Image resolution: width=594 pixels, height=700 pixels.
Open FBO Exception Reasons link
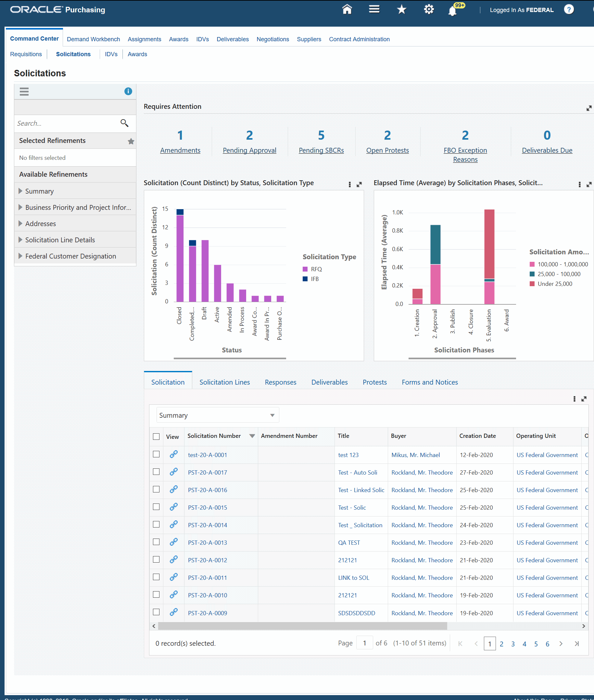(465, 155)
